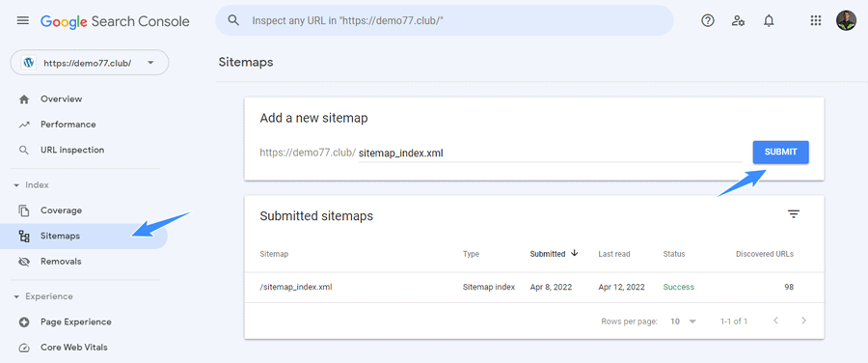Click the SUBMIT button
The height and width of the screenshot is (363, 868).
point(780,152)
